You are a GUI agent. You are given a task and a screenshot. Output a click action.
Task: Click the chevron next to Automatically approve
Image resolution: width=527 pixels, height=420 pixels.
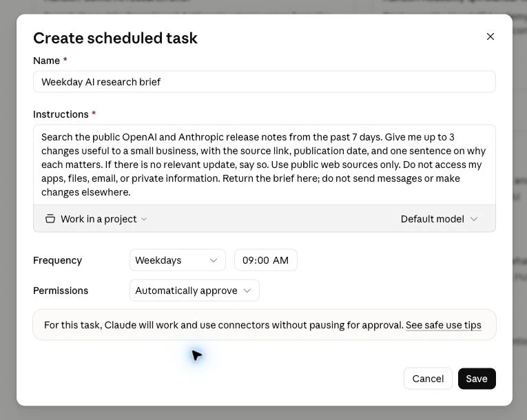click(x=247, y=291)
